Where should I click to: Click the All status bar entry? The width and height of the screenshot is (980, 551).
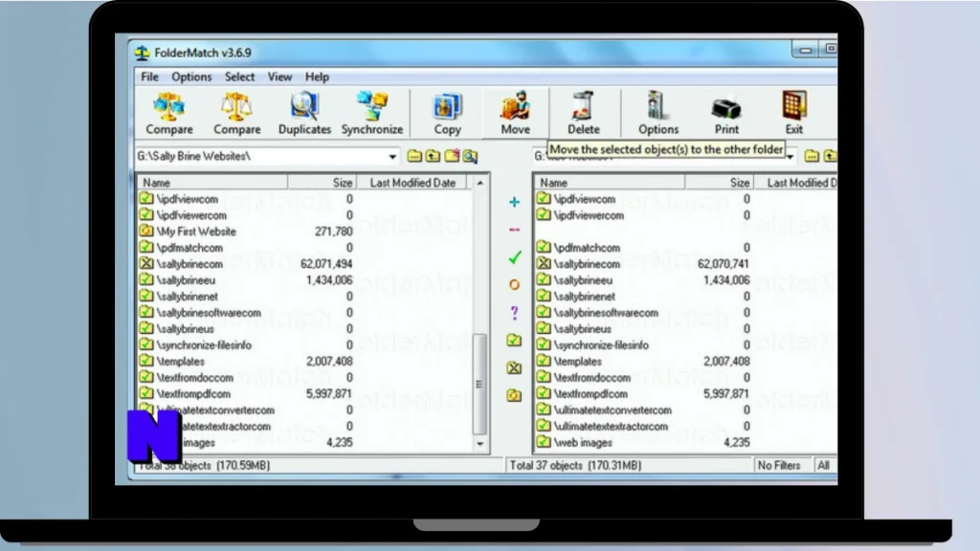[824, 466]
